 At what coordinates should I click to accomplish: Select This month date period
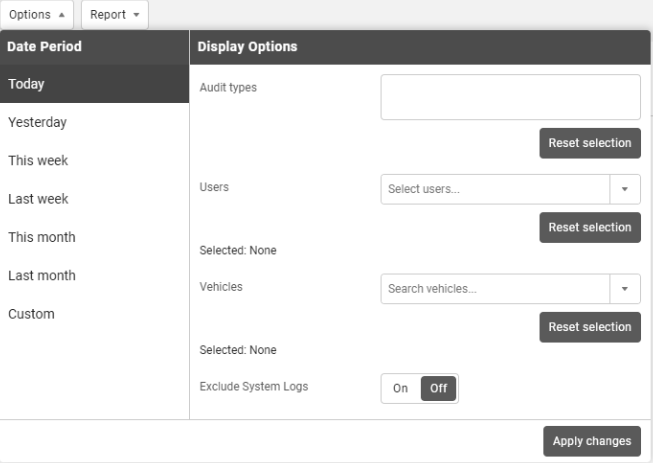[x=94, y=237]
